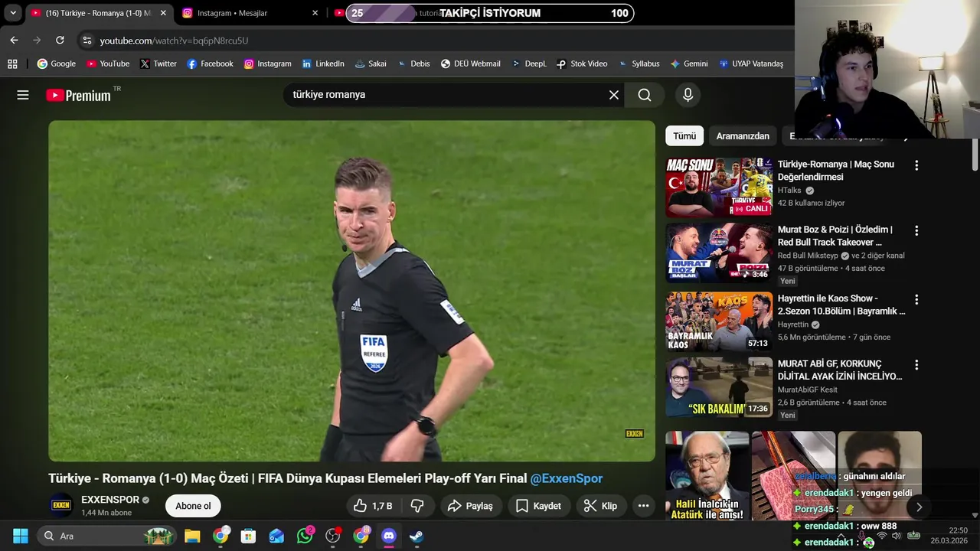
Task: Open the YouTube hamburger guide menu
Action: [x=23, y=95]
